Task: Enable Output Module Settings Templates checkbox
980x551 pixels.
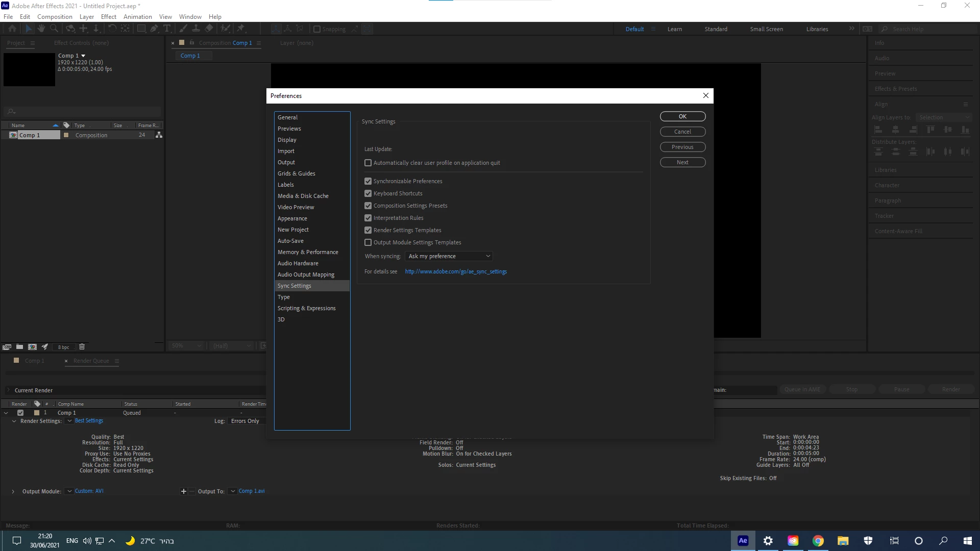Action: pos(368,242)
